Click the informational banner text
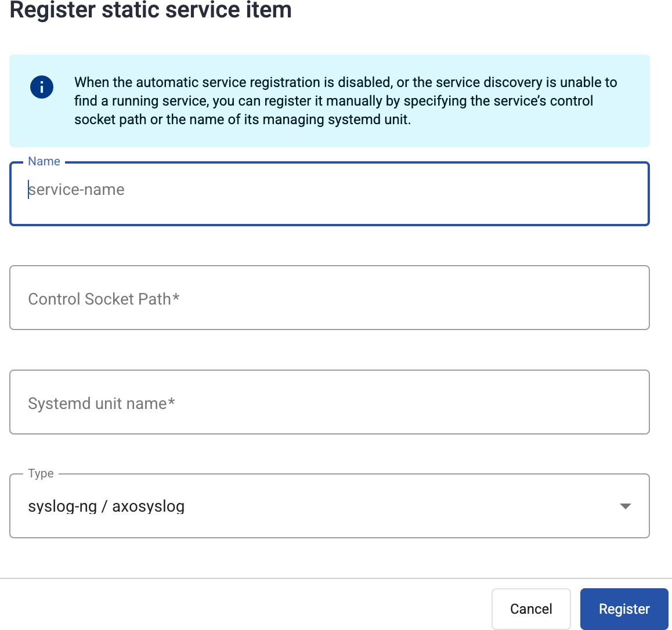The height and width of the screenshot is (630, 672). click(345, 100)
